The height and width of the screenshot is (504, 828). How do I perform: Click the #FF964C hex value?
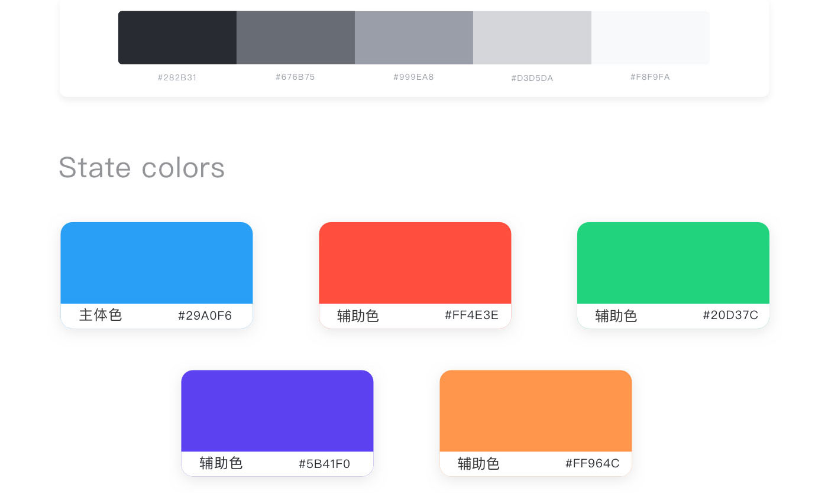[592, 463]
